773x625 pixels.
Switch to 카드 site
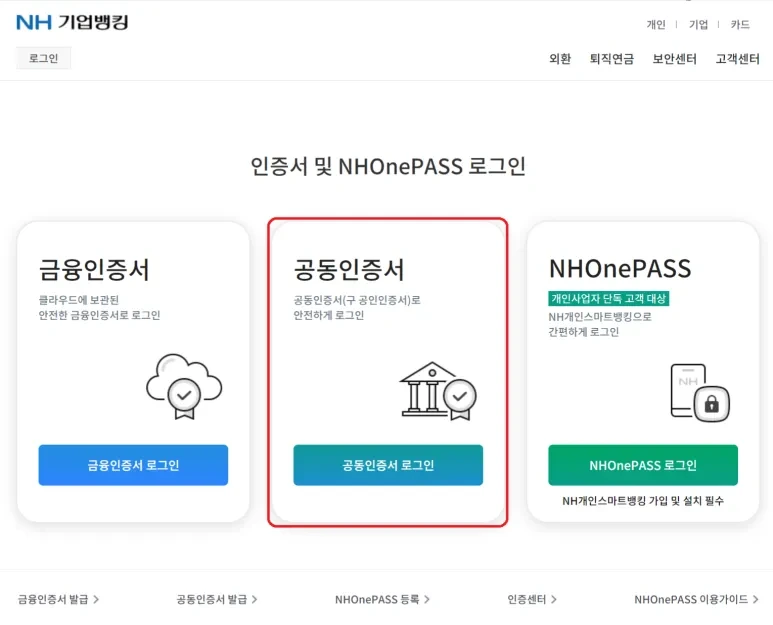tap(740, 25)
